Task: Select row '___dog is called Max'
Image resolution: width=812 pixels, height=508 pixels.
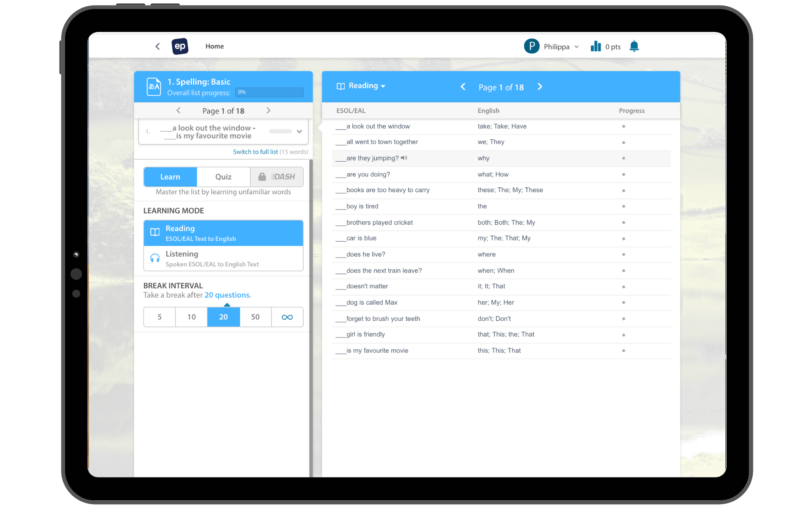Action: click(x=502, y=303)
